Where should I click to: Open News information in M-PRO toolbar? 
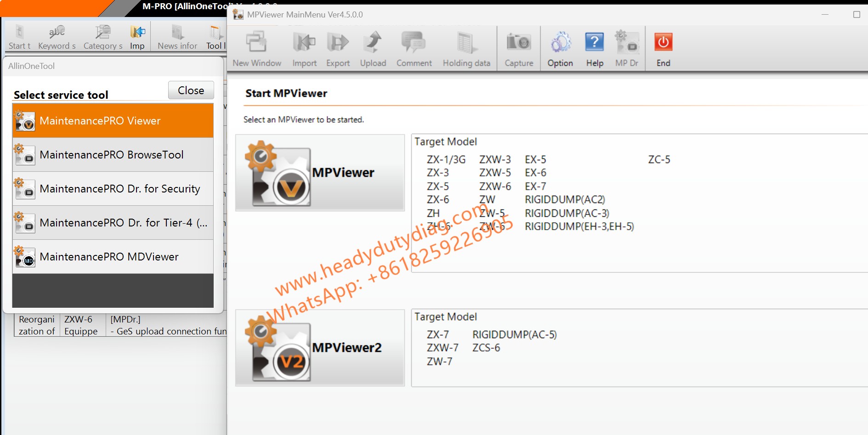point(177,37)
